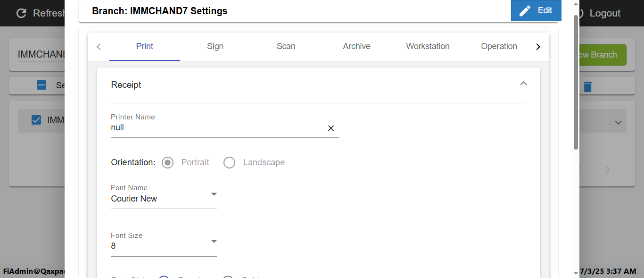Click the pencil Edit button
Viewport: 644px width, 278px height.
coord(536,11)
